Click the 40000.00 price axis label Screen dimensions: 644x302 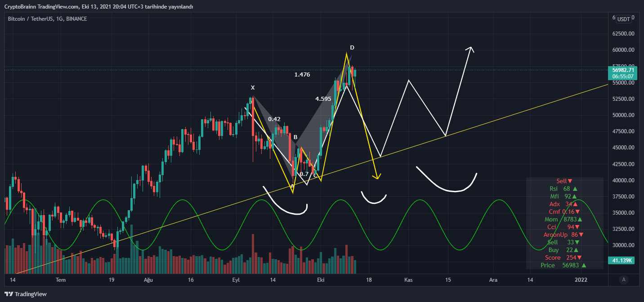click(623, 180)
